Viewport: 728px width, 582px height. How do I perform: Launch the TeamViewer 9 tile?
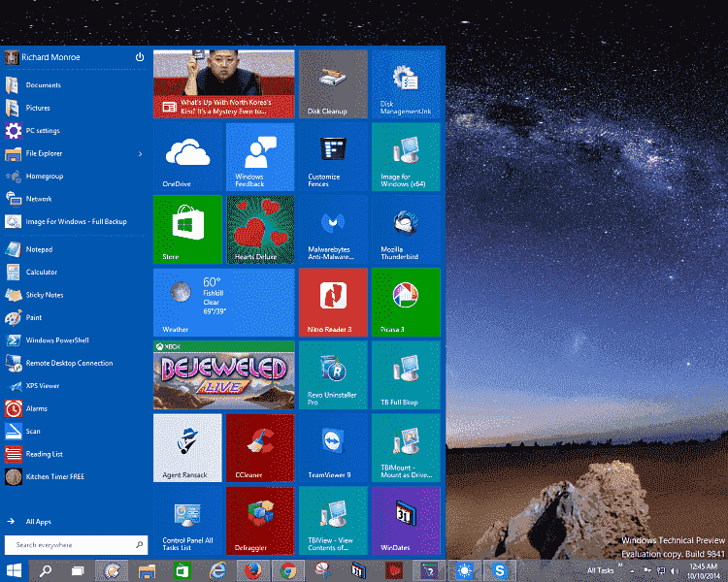tap(333, 448)
